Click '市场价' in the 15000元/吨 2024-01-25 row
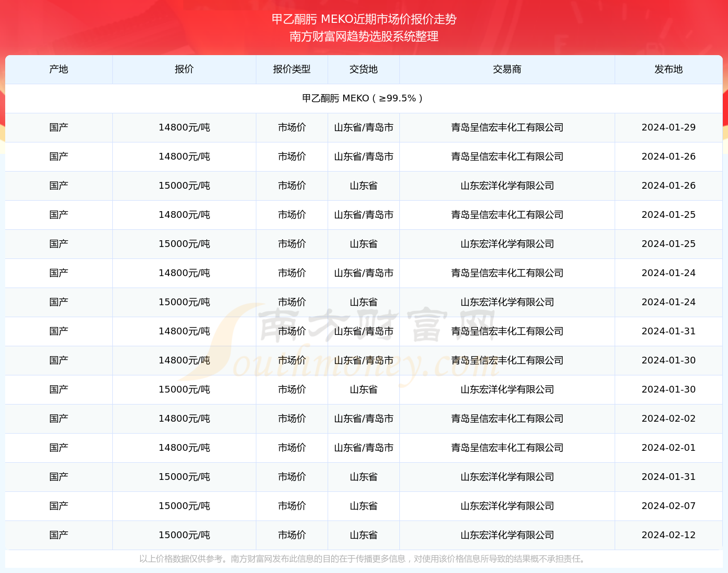 (x=292, y=244)
